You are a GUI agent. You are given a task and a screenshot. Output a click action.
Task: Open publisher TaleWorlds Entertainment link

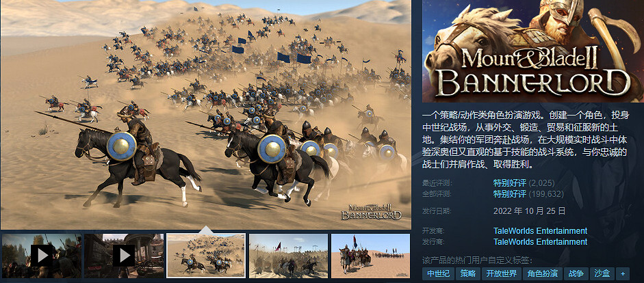tap(540, 242)
